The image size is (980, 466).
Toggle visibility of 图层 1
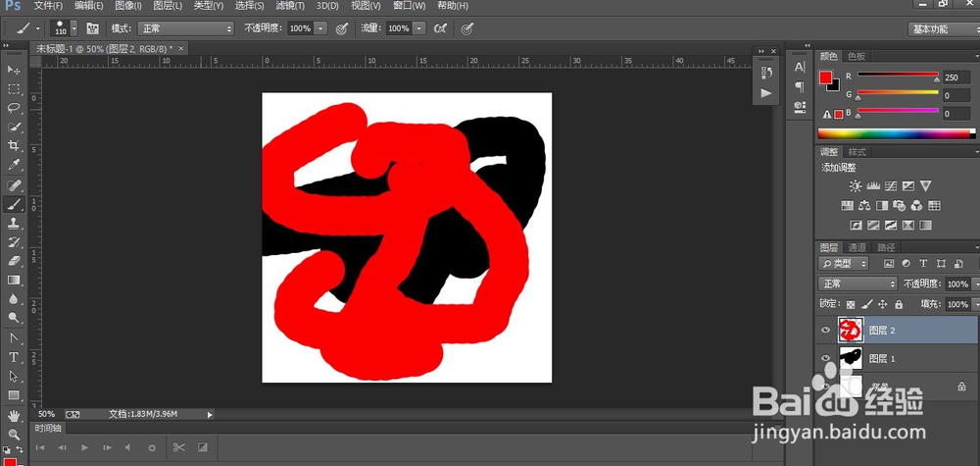pyautogui.click(x=825, y=358)
